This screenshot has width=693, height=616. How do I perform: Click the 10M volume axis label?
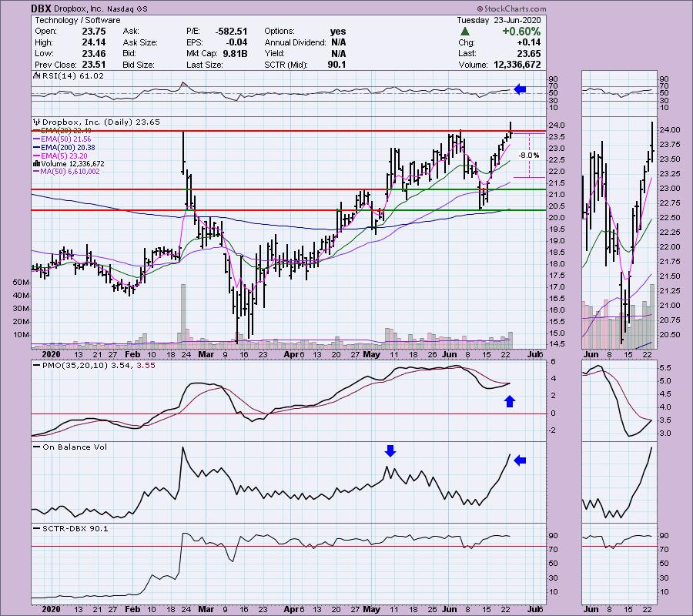coord(22,334)
